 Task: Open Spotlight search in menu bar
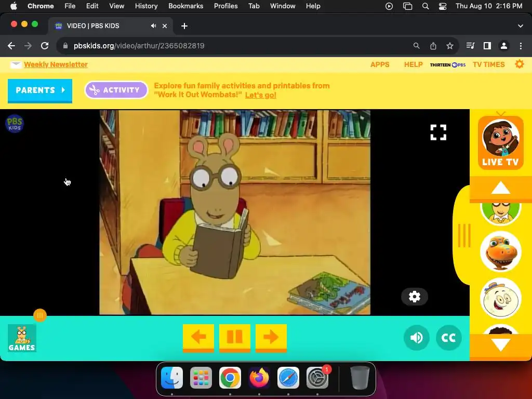click(x=425, y=6)
